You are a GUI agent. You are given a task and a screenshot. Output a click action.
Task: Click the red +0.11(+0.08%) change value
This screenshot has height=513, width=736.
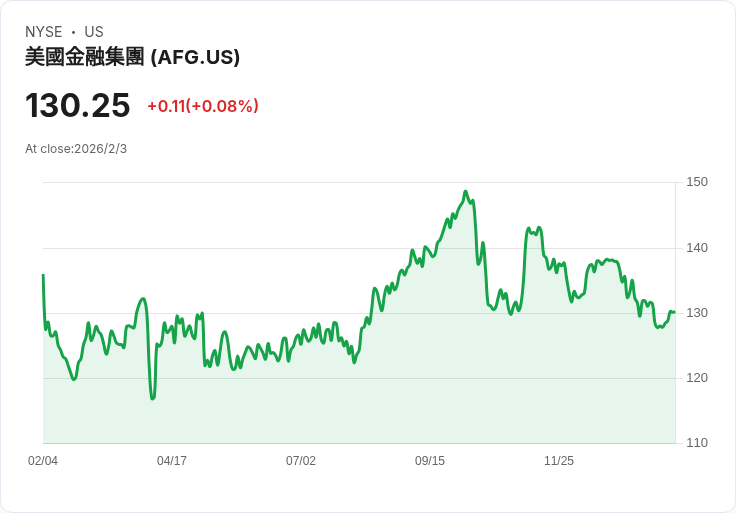(x=203, y=106)
